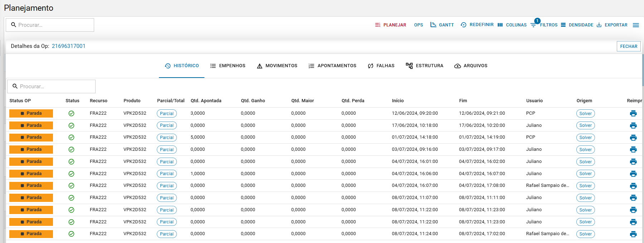Switch to the Falhas tab
Viewport: 644px width, 243px height.
(x=381, y=66)
